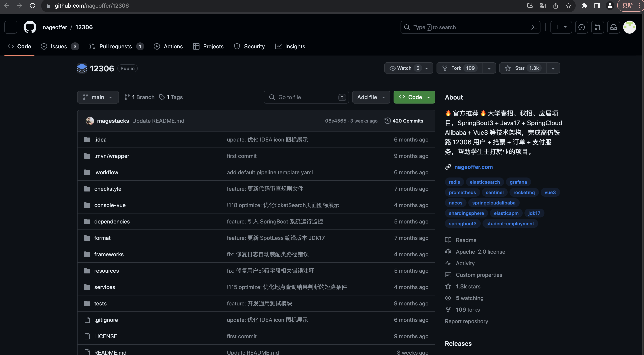Image resolution: width=644 pixels, height=355 pixels.
Task: Open the .gitignore file
Action: (x=106, y=320)
